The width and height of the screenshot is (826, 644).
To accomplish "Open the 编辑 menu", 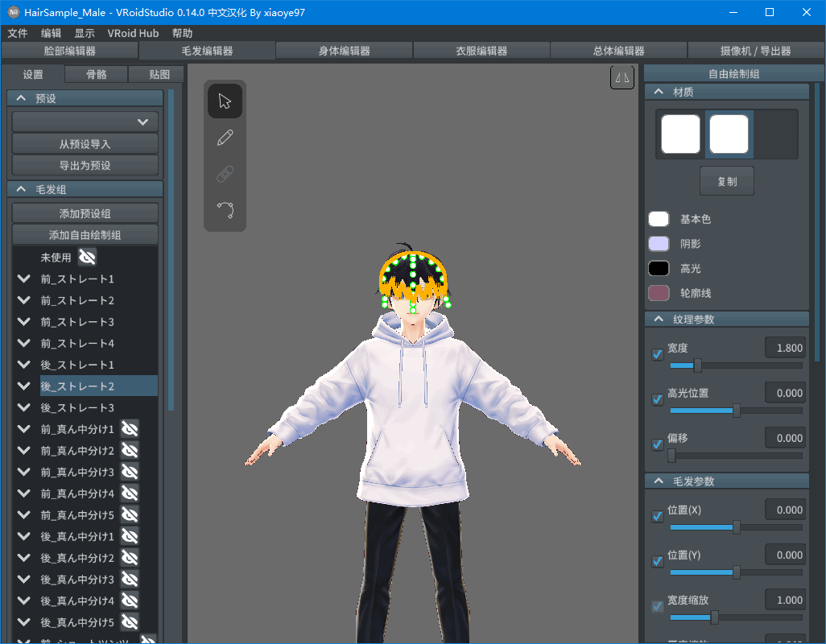I will pyautogui.click(x=51, y=33).
